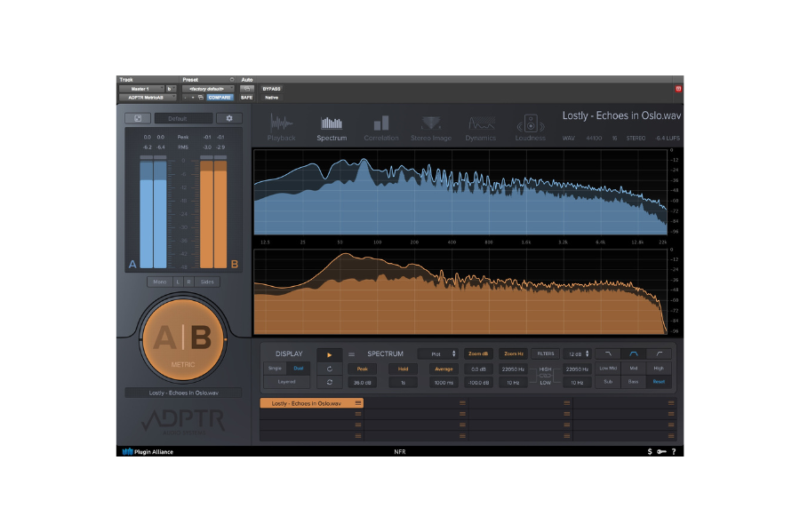Click the BYPASS button
800x532 pixels.
tap(271, 89)
